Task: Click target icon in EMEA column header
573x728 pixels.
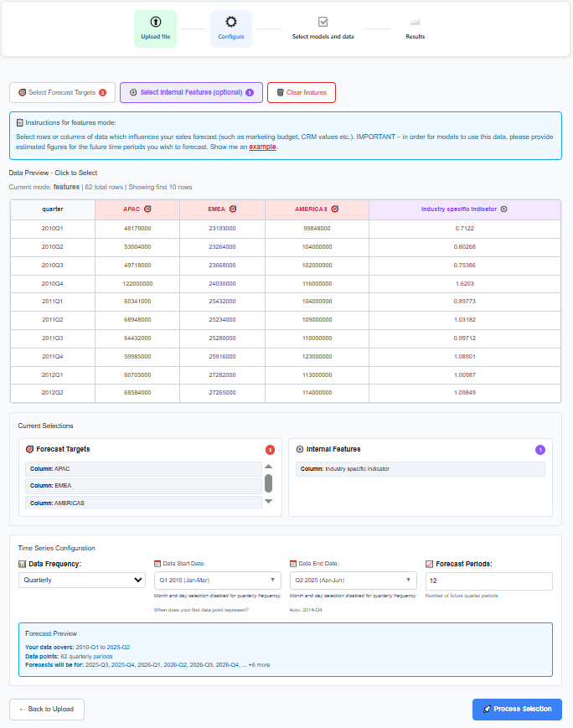Action: coord(233,209)
